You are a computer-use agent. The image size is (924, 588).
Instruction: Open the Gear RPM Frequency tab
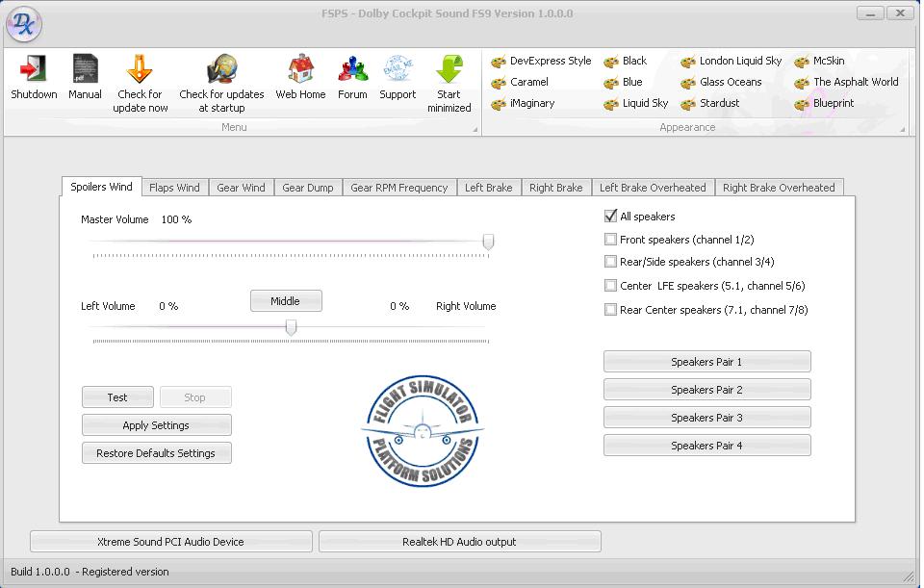(x=398, y=188)
